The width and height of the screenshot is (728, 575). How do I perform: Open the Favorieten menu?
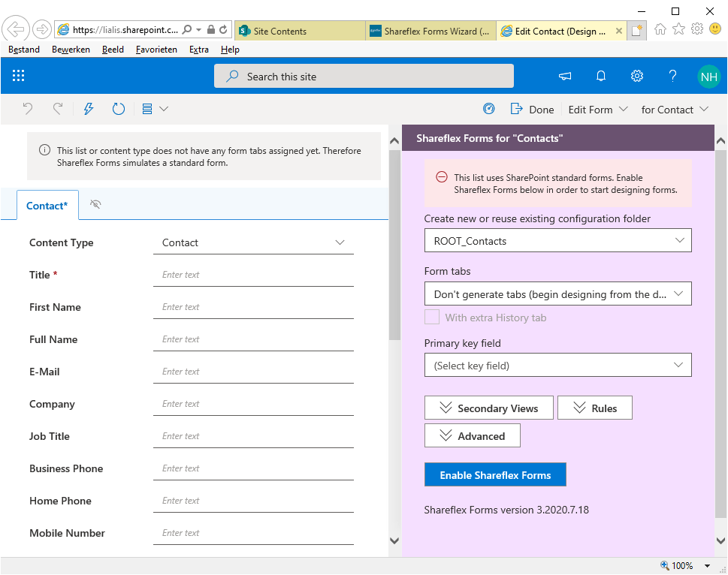156,49
